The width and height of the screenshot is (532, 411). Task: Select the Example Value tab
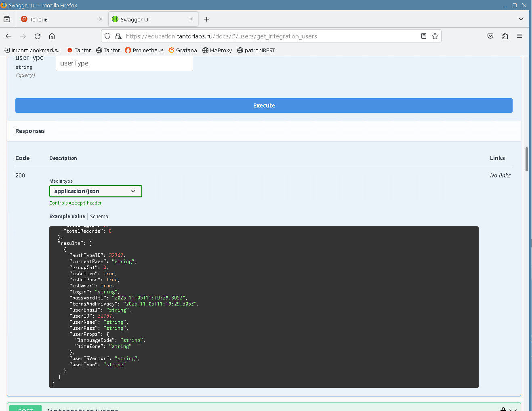point(67,217)
